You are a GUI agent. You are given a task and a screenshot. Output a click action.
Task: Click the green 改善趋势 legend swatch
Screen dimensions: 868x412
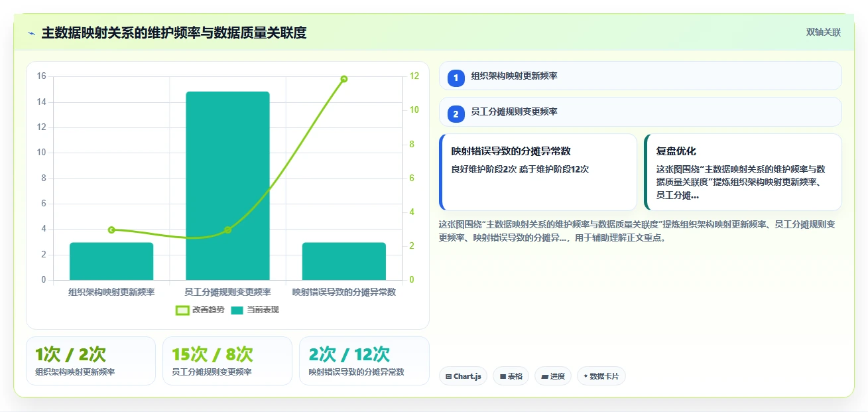182,310
